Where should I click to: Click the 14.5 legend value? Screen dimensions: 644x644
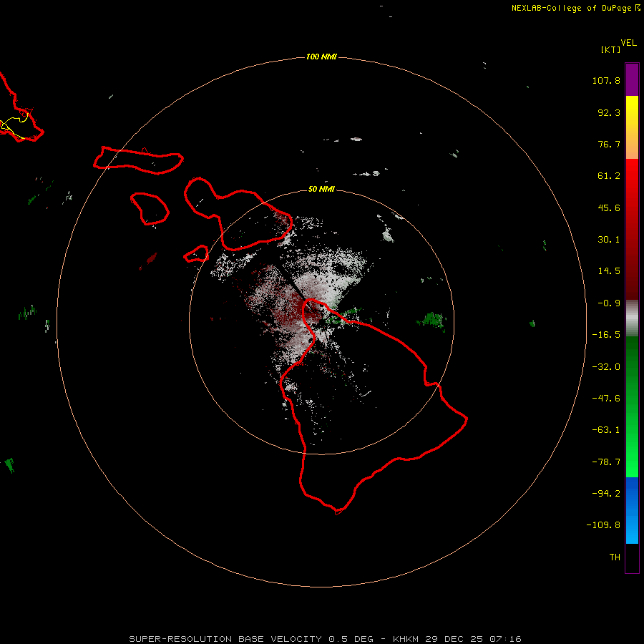click(x=609, y=271)
